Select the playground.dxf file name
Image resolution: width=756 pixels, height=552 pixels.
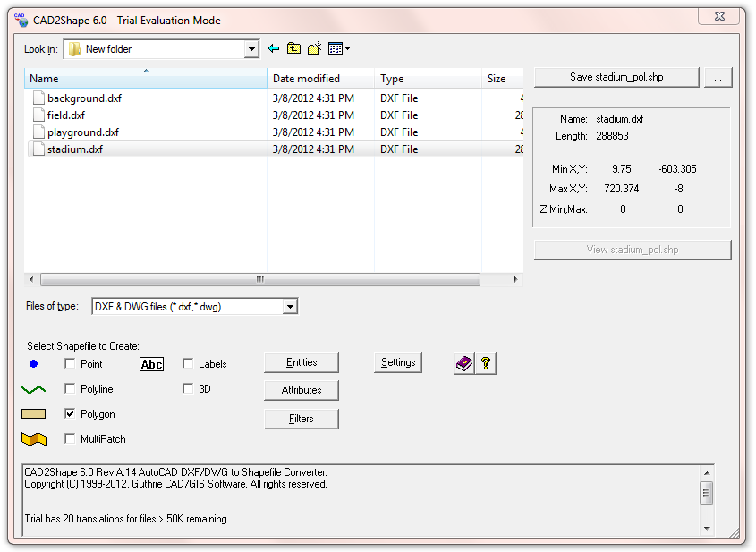[x=83, y=132]
